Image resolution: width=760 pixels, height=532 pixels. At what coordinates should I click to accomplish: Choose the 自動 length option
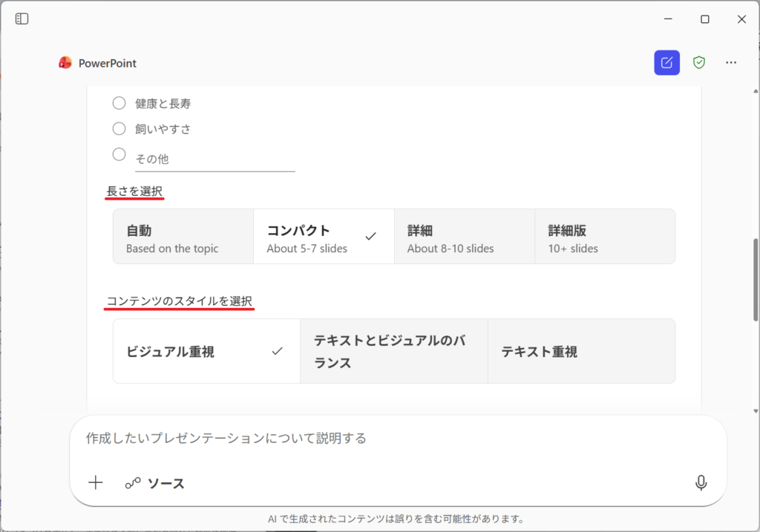183,237
